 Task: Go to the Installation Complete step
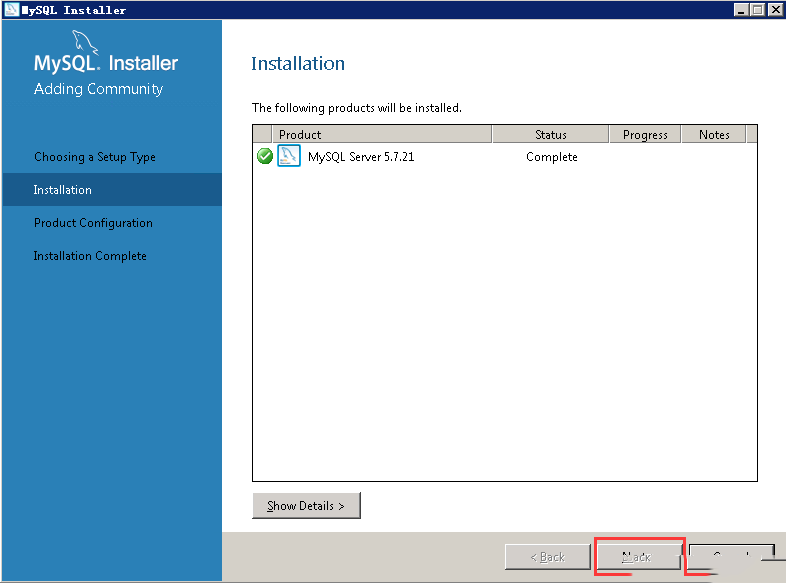coord(90,256)
